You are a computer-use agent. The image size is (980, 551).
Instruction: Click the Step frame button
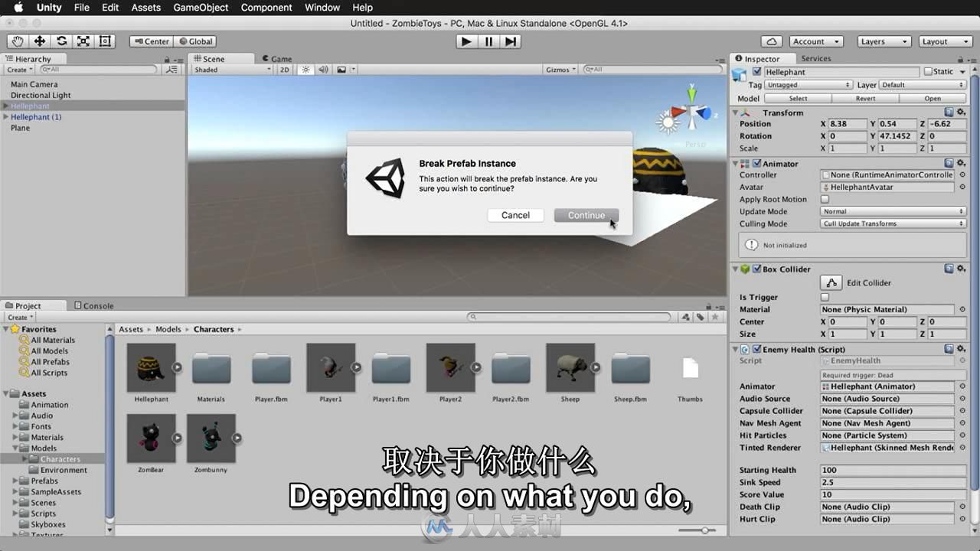[x=511, y=41]
